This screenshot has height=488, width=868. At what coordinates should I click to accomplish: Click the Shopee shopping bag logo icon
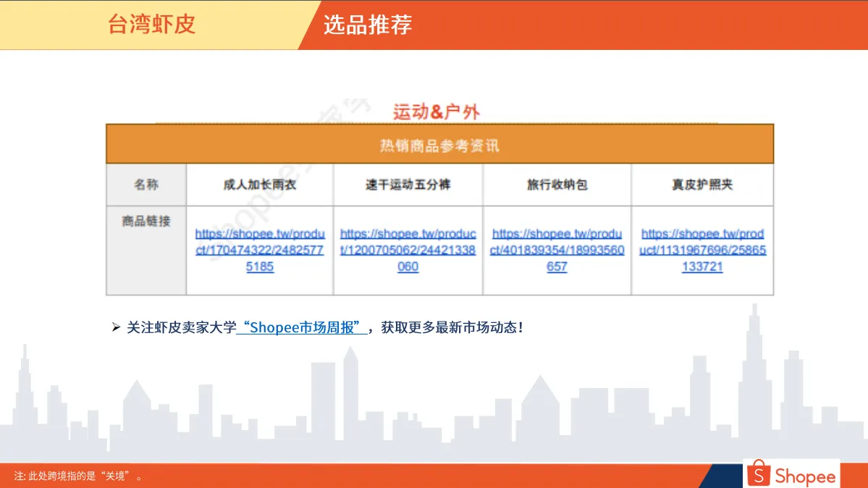tap(758, 474)
